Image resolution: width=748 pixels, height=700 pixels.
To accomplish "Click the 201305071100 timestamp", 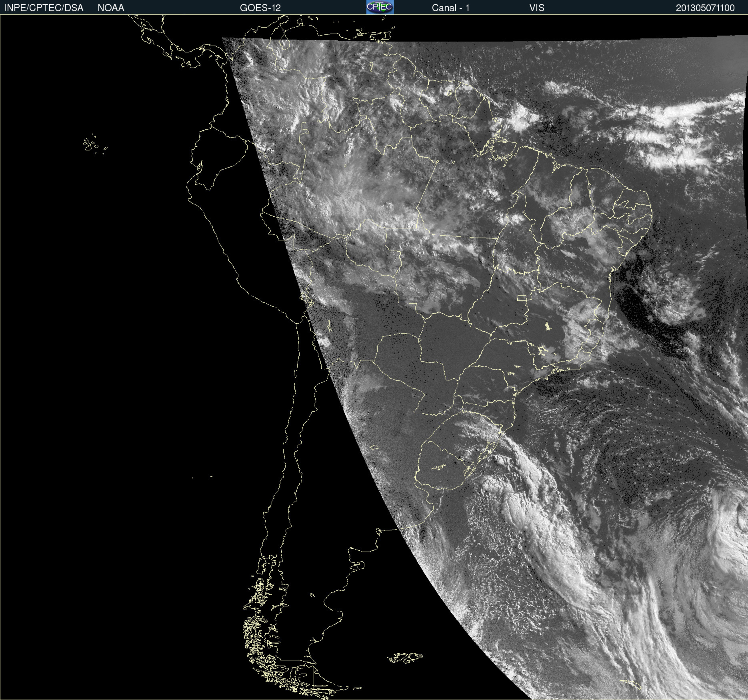I will coord(705,8).
